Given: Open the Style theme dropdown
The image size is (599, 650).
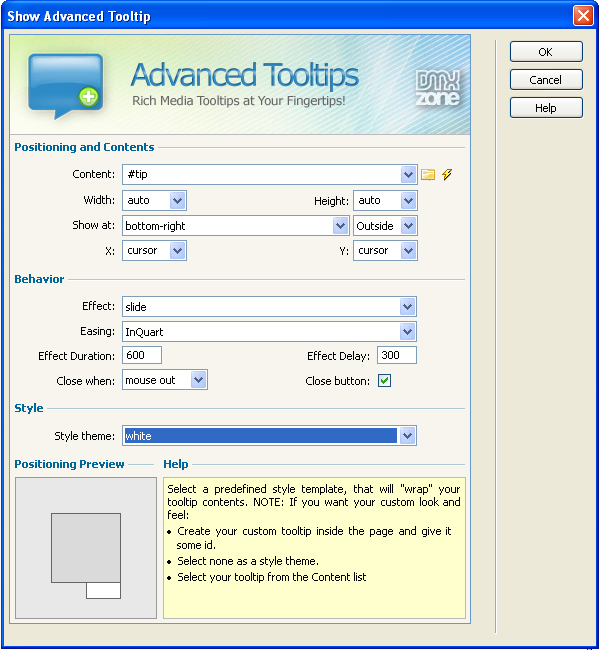Looking at the screenshot, I should 407,436.
